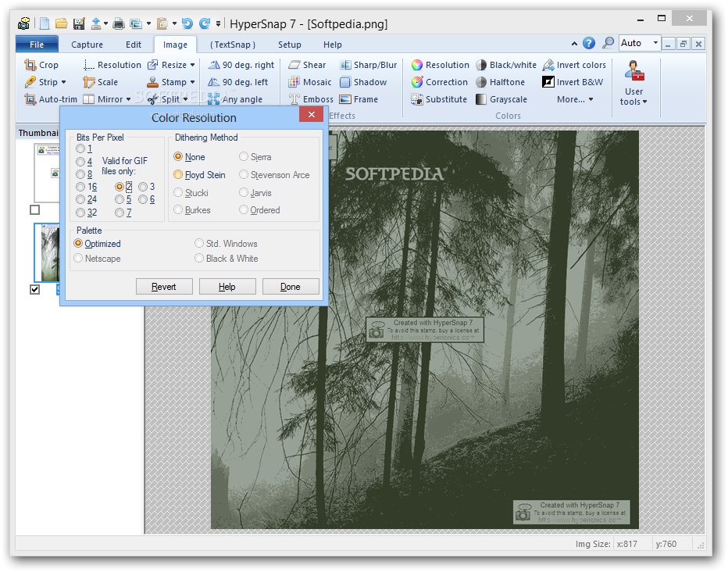Open the File menu
The width and height of the screenshot is (728, 572).
click(37, 45)
